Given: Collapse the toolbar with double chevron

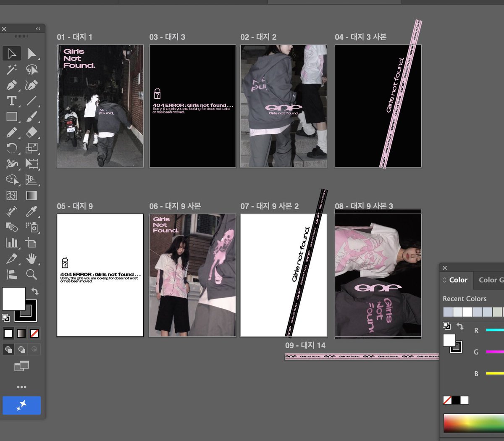Looking at the screenshot, I should click(x=38, y=29).
